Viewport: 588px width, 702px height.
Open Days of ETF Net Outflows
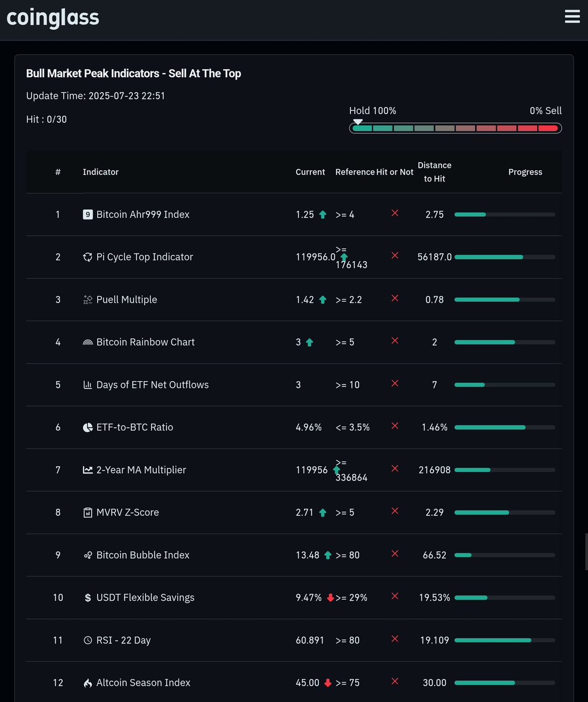pyautogui.click(x=153, y=385)
